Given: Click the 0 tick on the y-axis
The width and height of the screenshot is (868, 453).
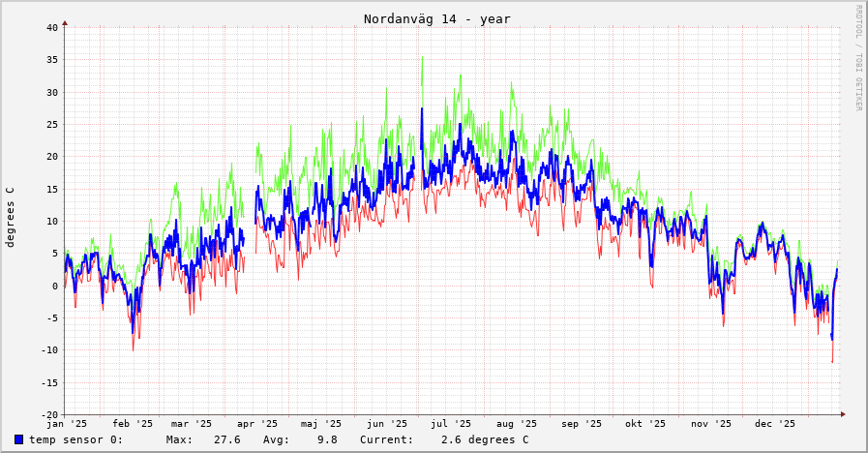Looking at the screenshot, I should 54,286.
